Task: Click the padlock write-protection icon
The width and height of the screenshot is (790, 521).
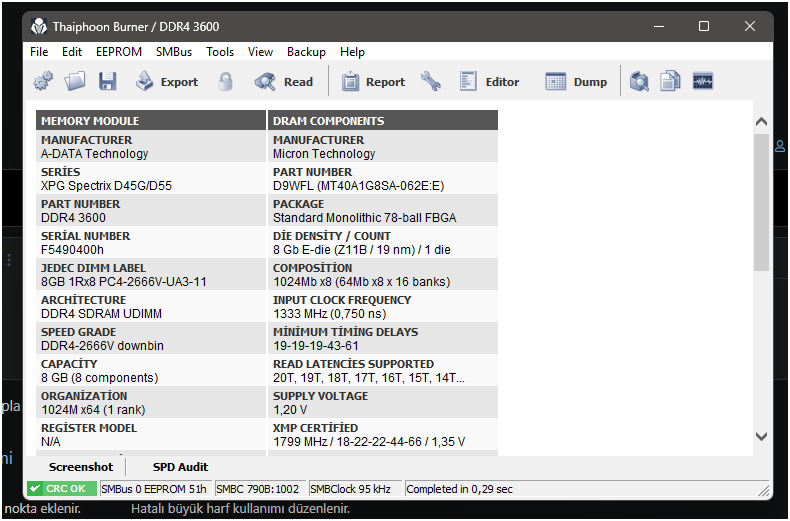Action: (x=225, y=81)
